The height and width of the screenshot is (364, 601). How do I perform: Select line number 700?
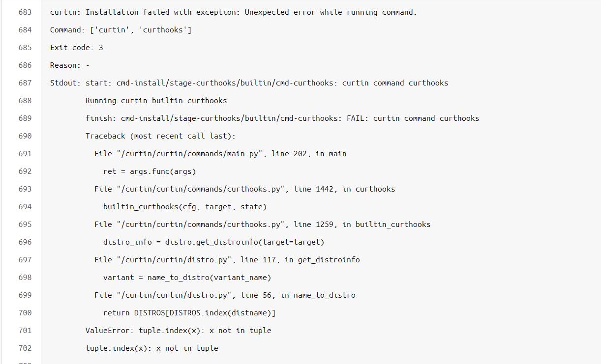click(x=25, y=313)
